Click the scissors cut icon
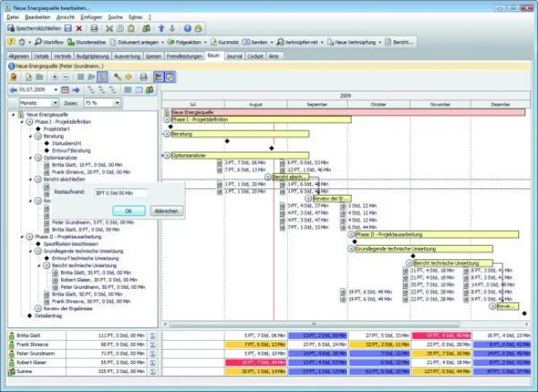Image resolution: width=538 pixels, height=392 pixels. [109, 28]
